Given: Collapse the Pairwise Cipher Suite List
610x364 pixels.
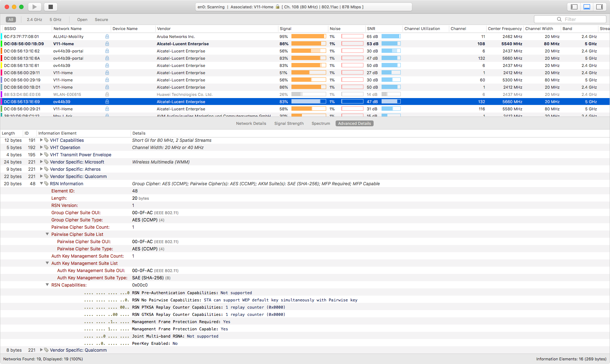Looking at the screenshot, I should click(47, 234).
